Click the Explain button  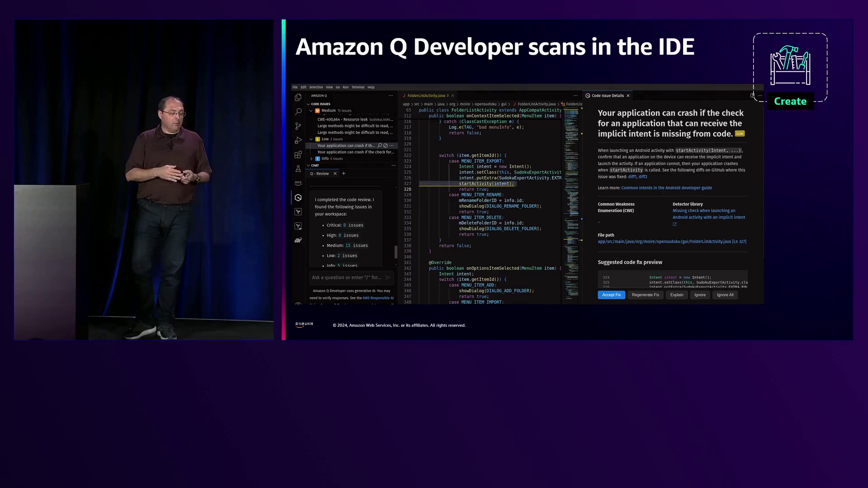(676, 295)
